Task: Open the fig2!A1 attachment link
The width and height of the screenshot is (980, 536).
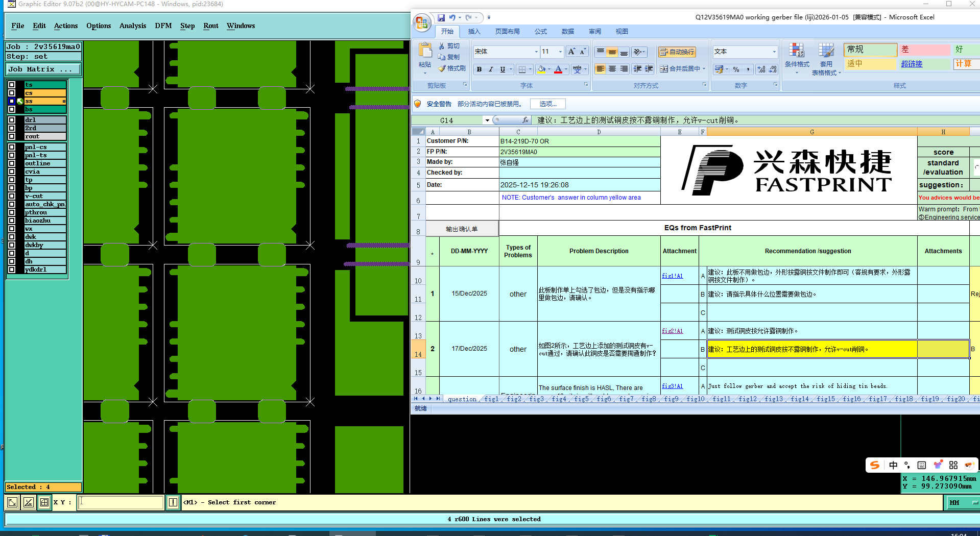Action: [x=672, y=331]
